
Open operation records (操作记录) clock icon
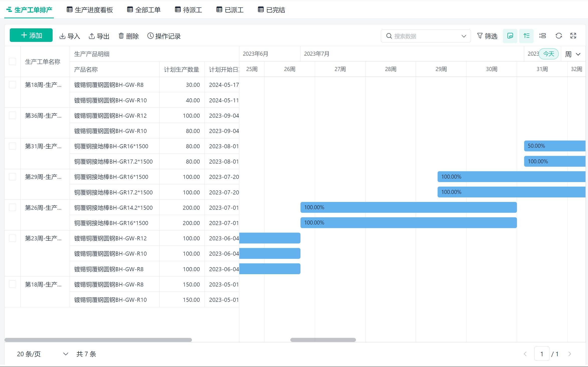pos(150,36)
